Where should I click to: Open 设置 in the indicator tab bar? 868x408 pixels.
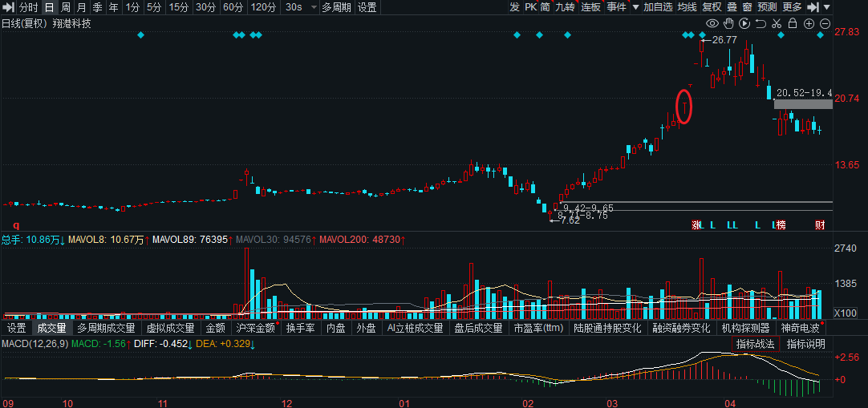(17, 328)
